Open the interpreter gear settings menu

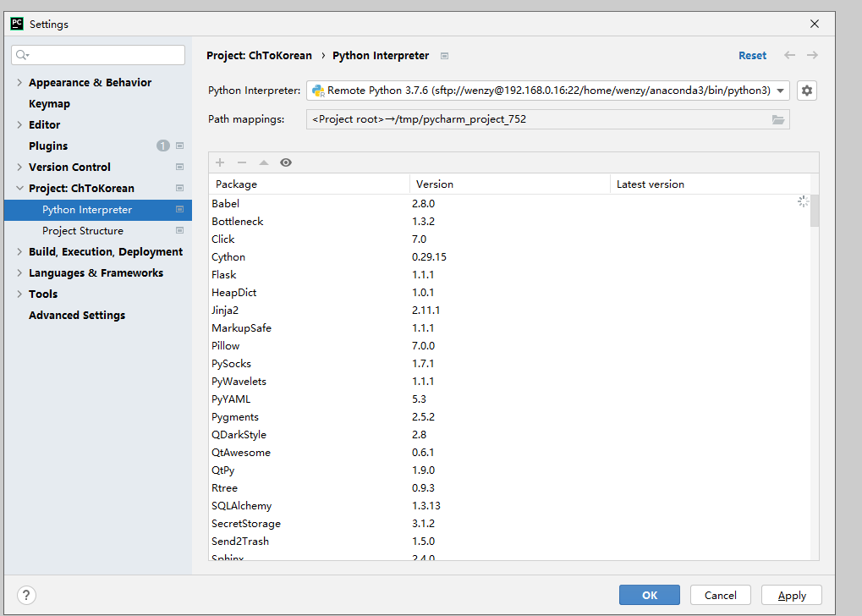point(806,91)
